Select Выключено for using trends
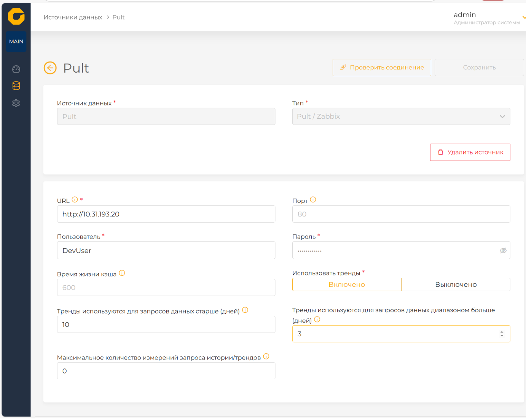This screenshot has height=420, width=526. point(456,285)
